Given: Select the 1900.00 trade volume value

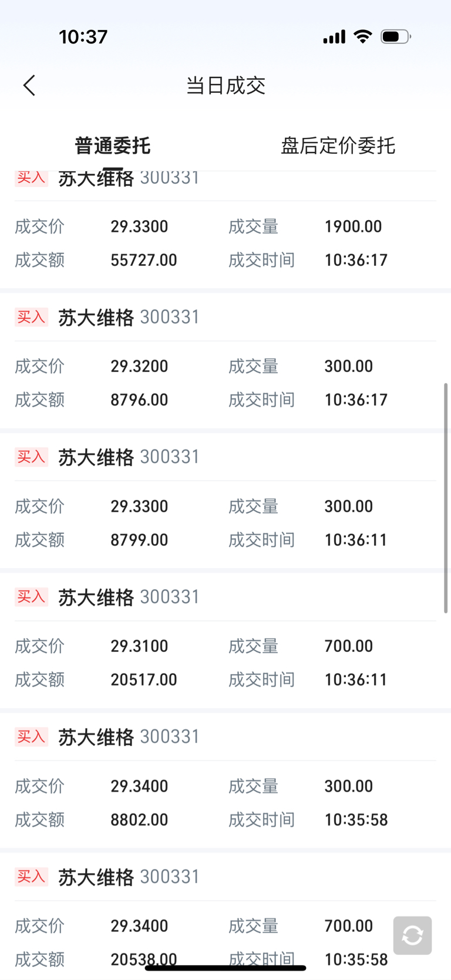Looking at the screenshot, I should (353, 227).
